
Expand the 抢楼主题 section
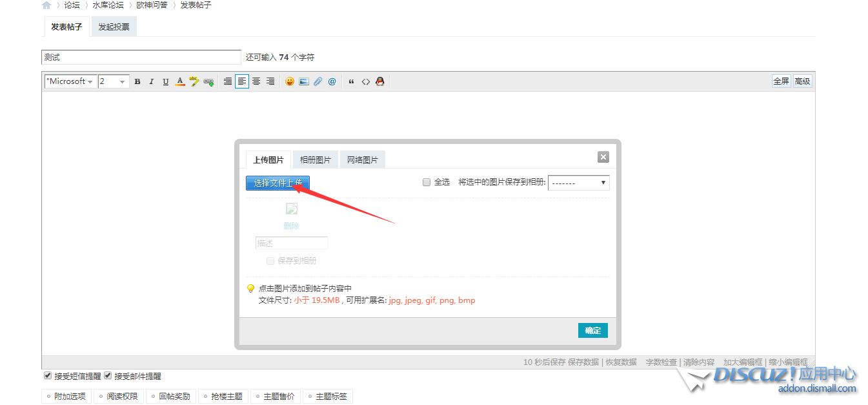pyautogui.click(x=222, y=397)
